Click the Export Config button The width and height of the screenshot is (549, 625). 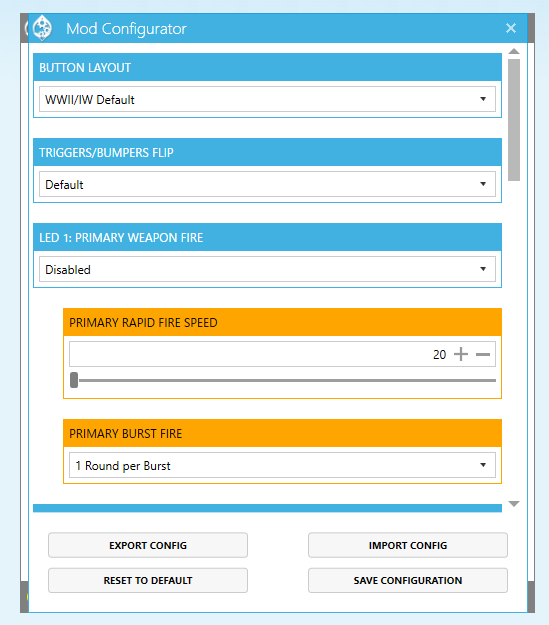(148, 545)
